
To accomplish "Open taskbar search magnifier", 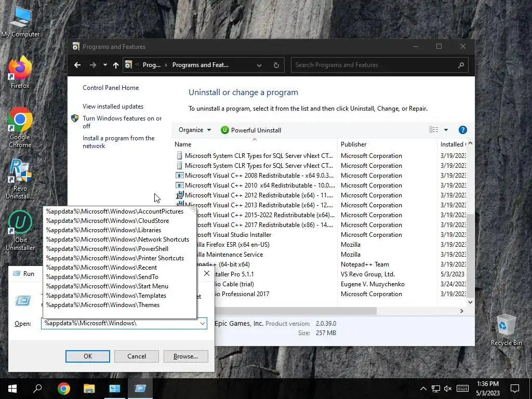I will (x=37, y=389).
